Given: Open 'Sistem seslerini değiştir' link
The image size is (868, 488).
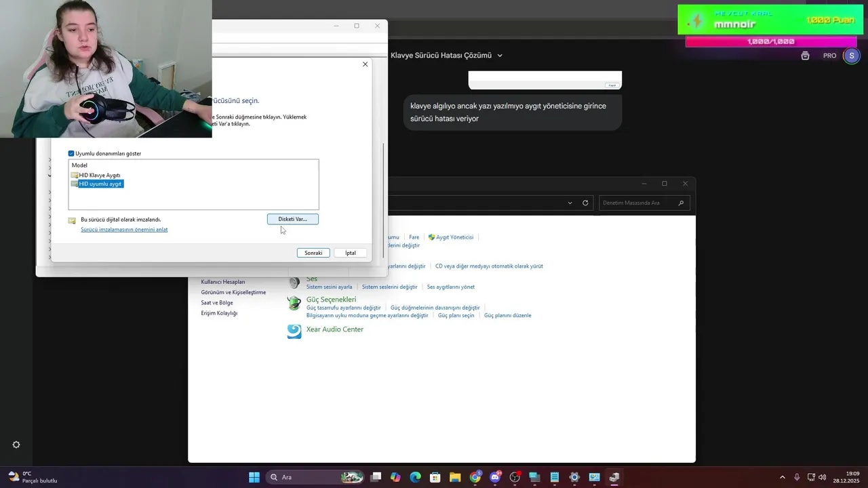Looking at the screenshot, I should tap(389, 287).
